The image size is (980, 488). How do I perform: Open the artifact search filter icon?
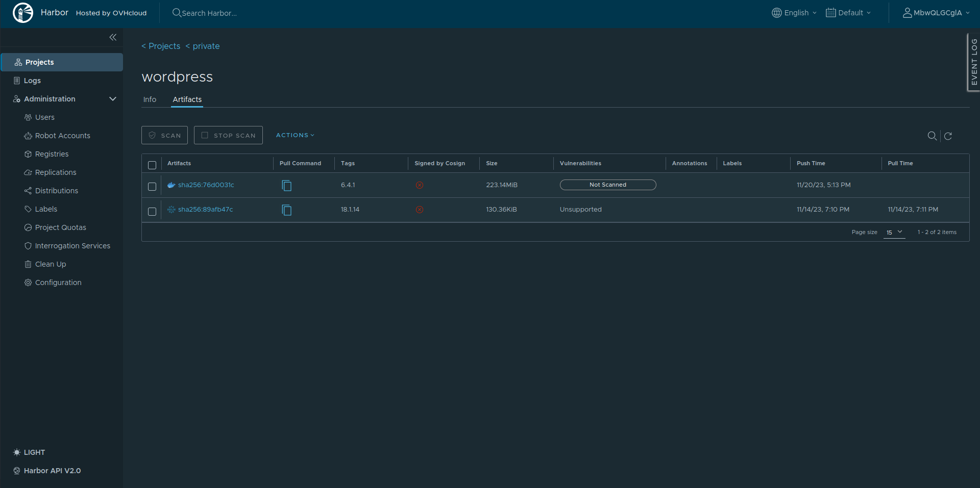[x=932, y=136]
